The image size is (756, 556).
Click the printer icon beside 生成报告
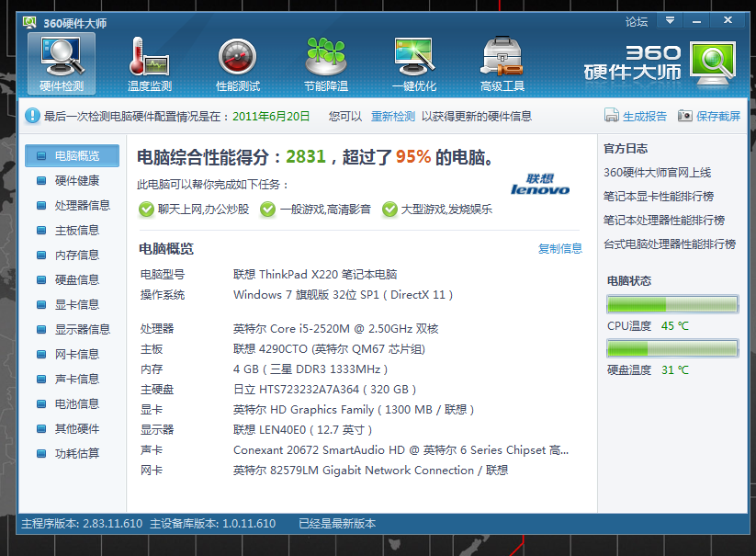pyautogui.click(x=612, y=116)
